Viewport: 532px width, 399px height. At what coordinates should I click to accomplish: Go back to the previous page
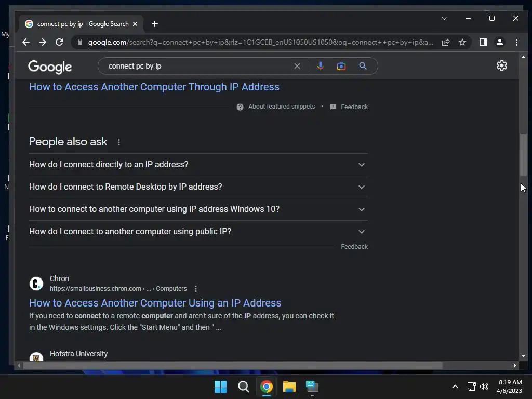tap(26, 42)
